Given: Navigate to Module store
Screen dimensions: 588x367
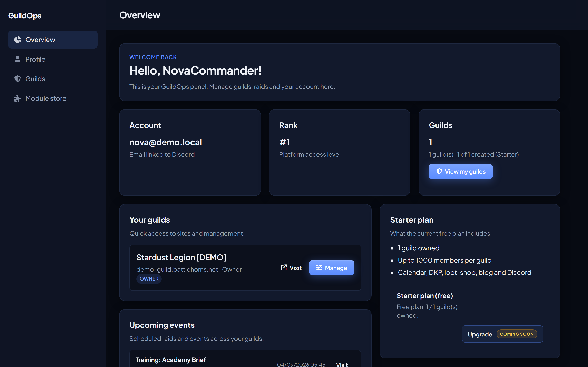Looking at the screenshot, I should click(x=53, y=98).
